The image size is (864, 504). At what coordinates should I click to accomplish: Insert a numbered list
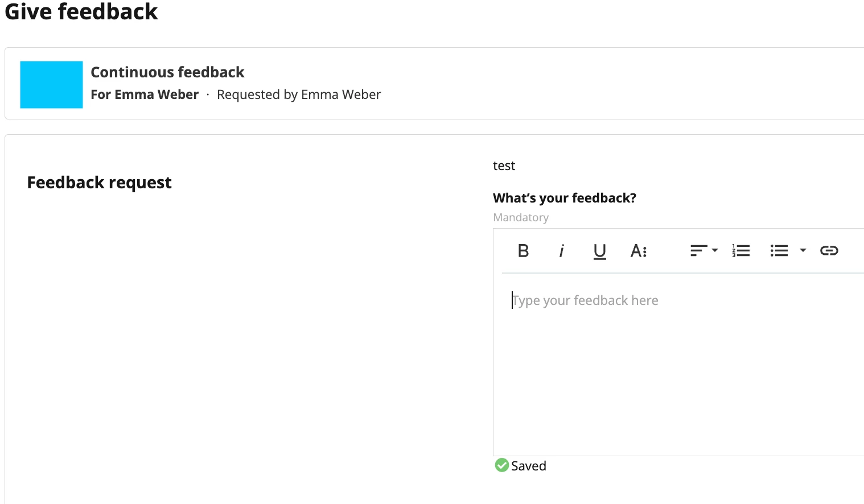click(x=741, y=251)
